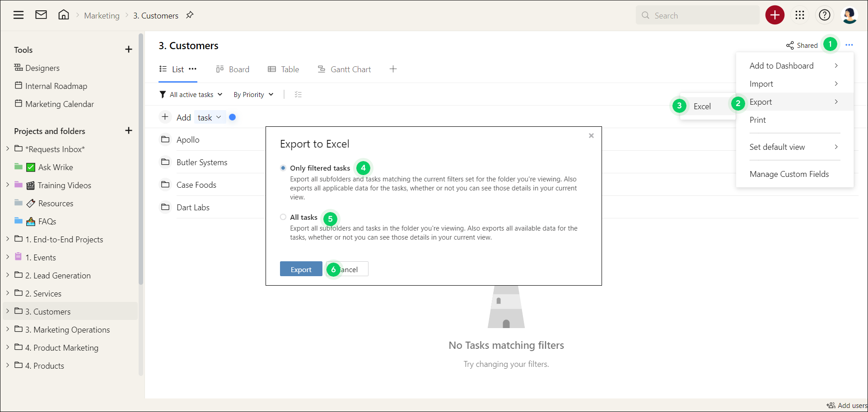Select Print from the context menu
This screenshot has width=868, height=412.
pos(757,120)
